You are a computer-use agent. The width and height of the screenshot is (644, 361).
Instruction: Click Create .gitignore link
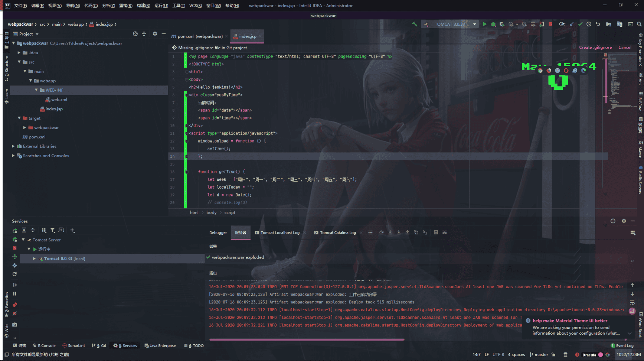click(x=595, y=48)
